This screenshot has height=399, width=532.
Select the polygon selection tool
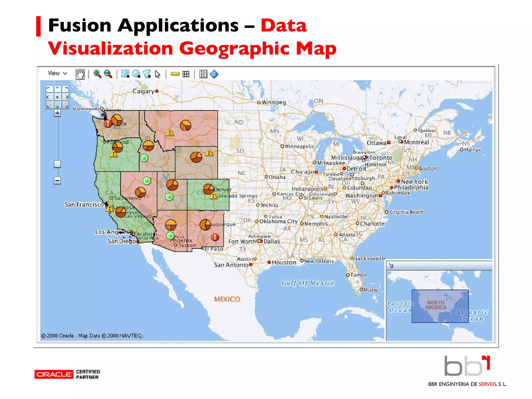coord(147,74)
